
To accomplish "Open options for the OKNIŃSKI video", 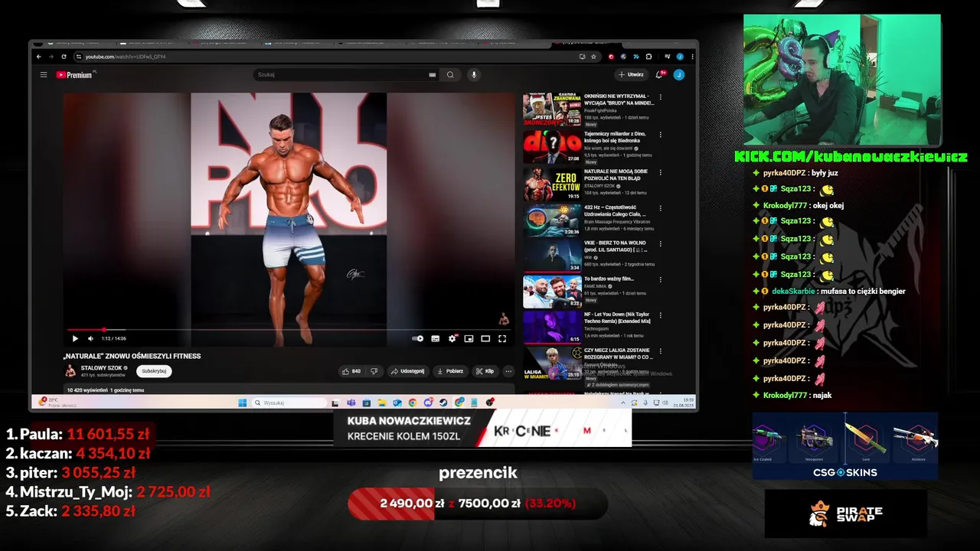I will click(x=661, y=97).
